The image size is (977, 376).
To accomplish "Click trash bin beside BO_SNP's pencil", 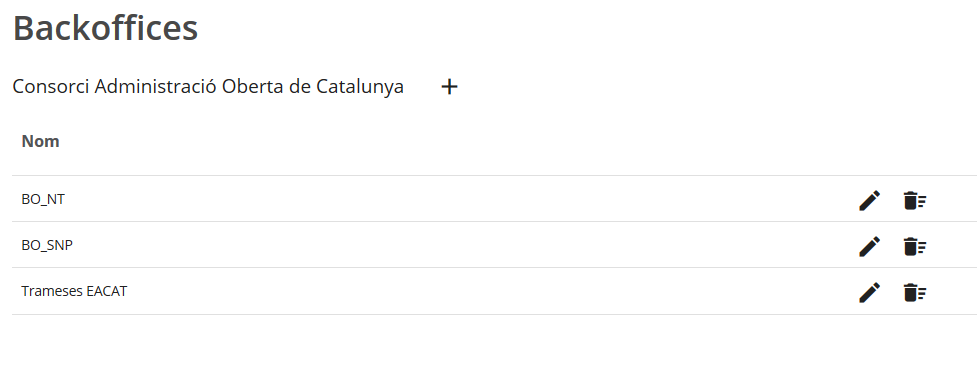I will click(915, 247).
